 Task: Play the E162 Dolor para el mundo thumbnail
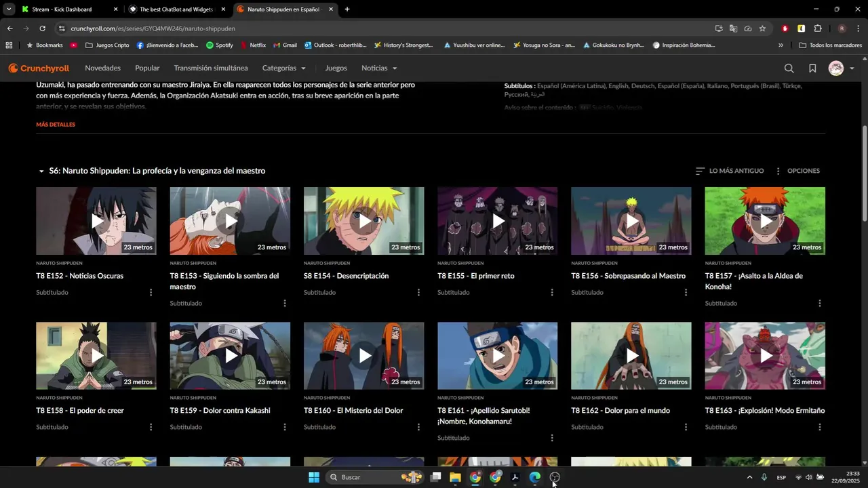631,356
